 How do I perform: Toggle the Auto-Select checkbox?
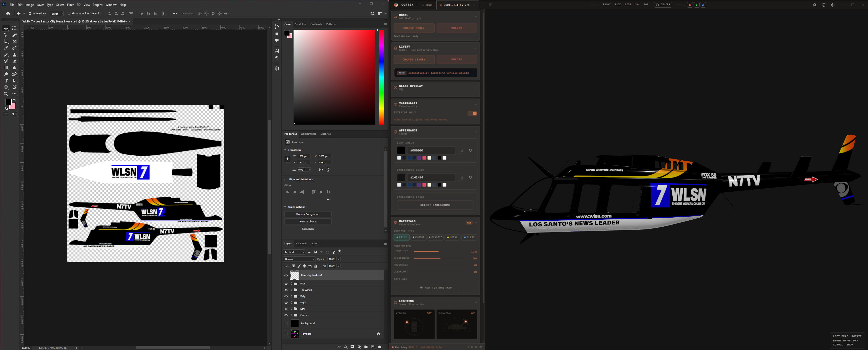(30, 14)
